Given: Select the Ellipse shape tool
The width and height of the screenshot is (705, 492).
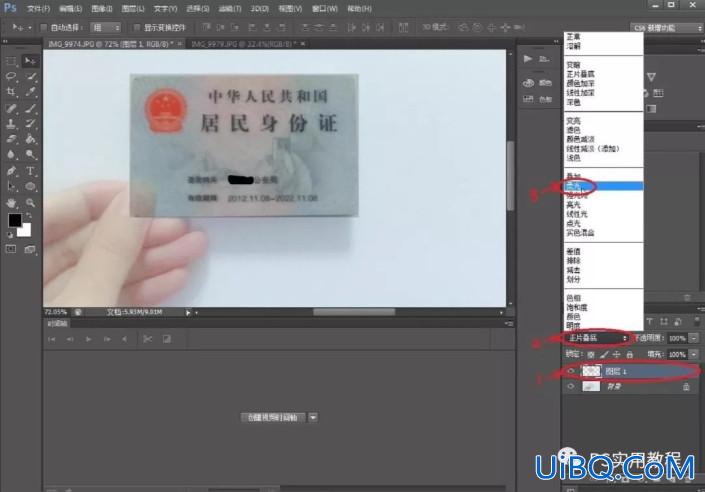Looking at the screenshot, I should pos(30,187).
